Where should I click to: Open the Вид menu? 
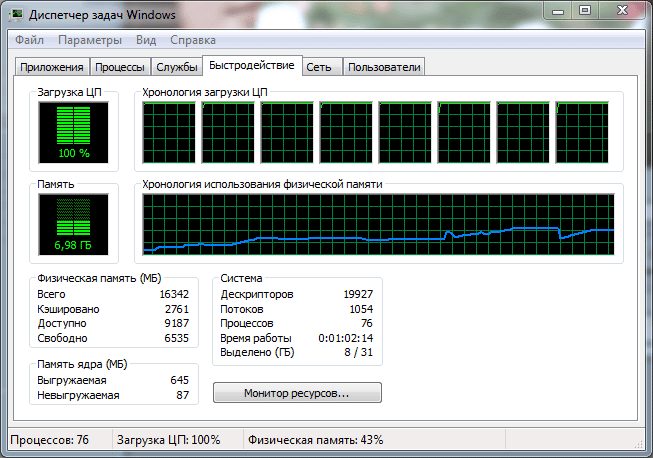tap(146, 40)
